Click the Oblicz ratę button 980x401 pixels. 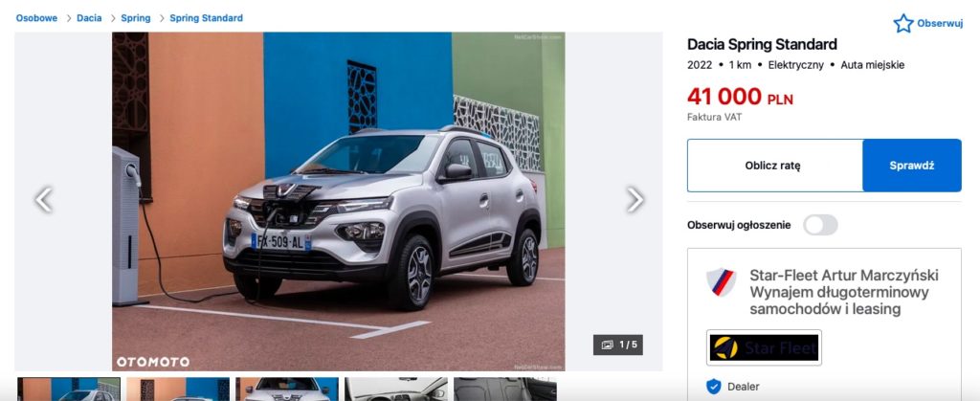pyautogui.click(x=772, y=166)
